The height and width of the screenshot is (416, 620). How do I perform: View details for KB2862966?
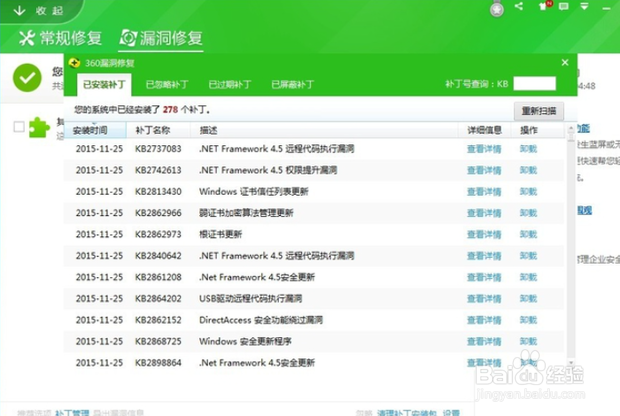pyautogui.click(x=484, y=213)
